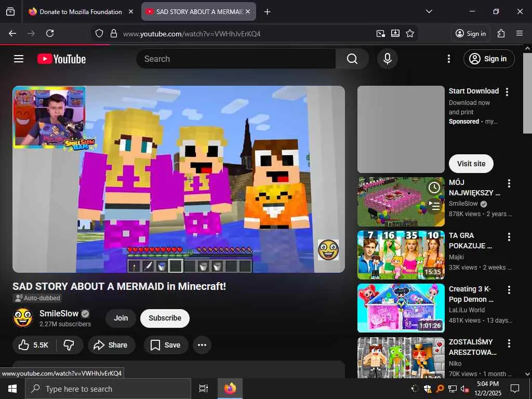Open options for MÓJ NAJWIĘKSZY video
Screen dimensions: 532x399
click(x=509, y=183)
